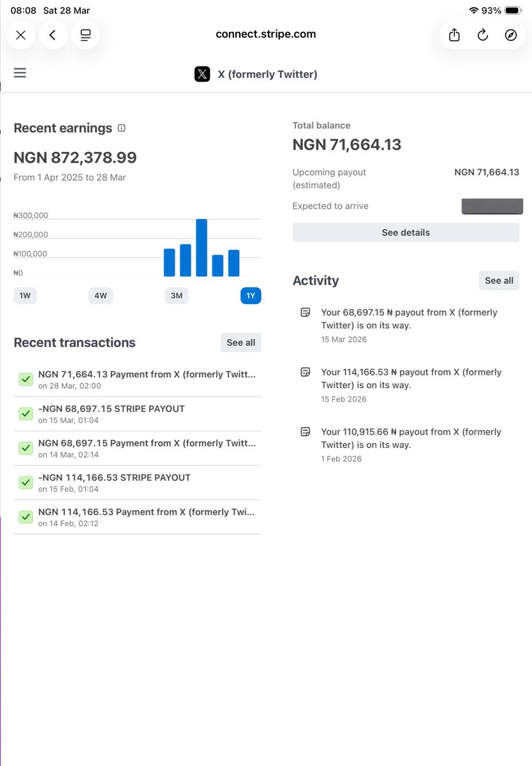This screenshot has width=532, height=766.
Task: Click the X (formerly Twitter) logo
Action: [x=202, y=74]
